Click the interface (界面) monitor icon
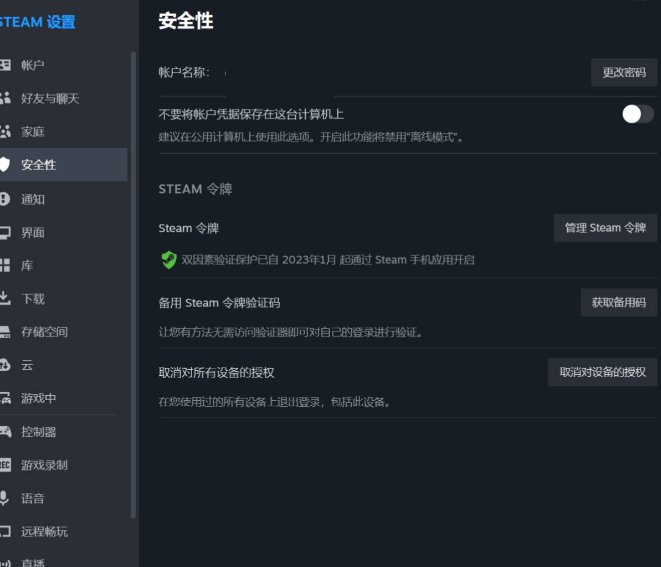The height and width of the screenshot is (567, 661). [5, 232]
